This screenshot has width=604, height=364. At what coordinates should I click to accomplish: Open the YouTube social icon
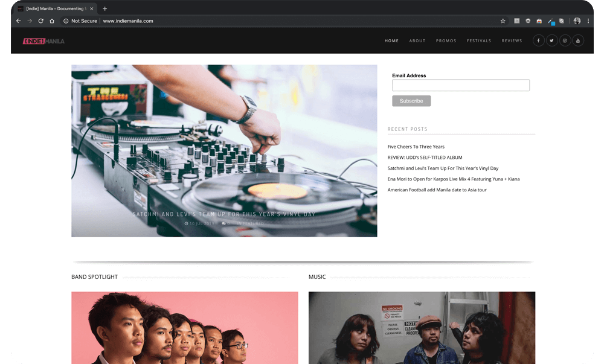pyautogui.click(x=578, y=41)
